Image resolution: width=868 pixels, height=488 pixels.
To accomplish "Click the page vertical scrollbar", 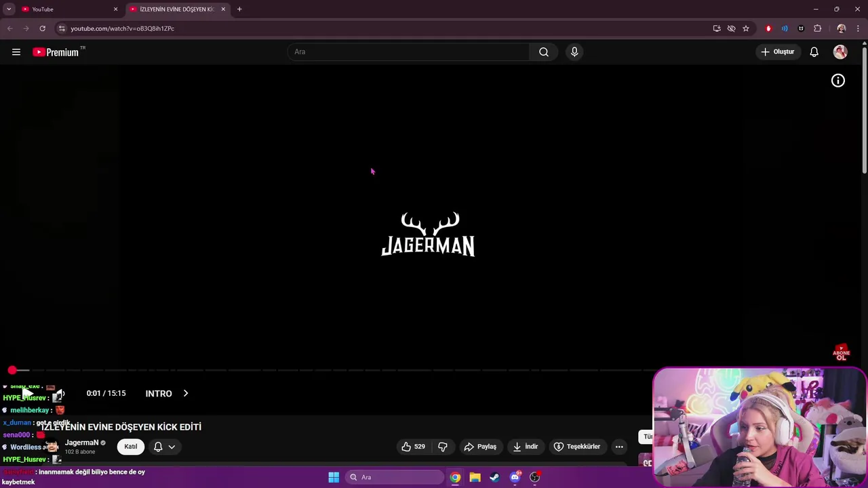I will [x=864, y=108].
